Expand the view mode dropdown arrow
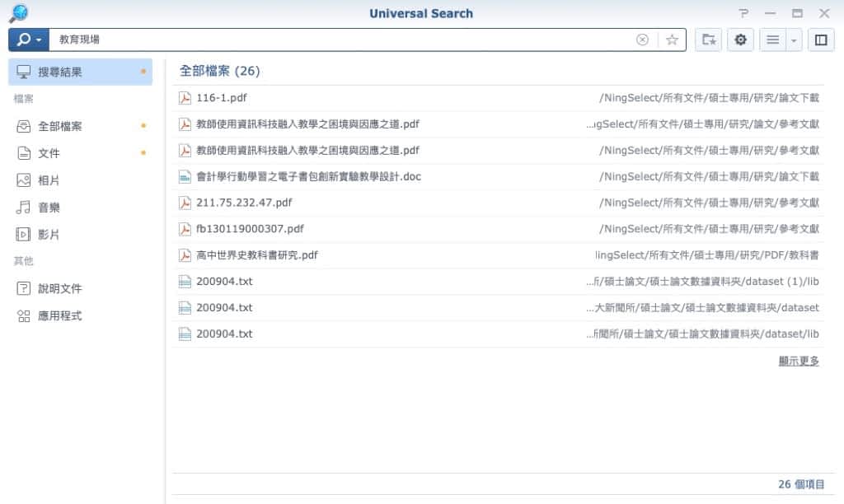The width and height of the screenshot is (844, 504). click(794, 40)
